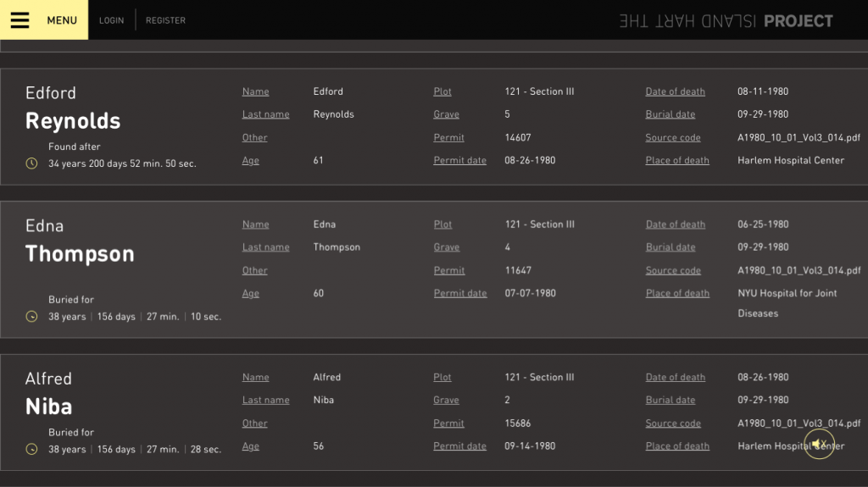Click clock icon beside Alfred Niba timer
The image size is (868, 487).
coord(32,450)
